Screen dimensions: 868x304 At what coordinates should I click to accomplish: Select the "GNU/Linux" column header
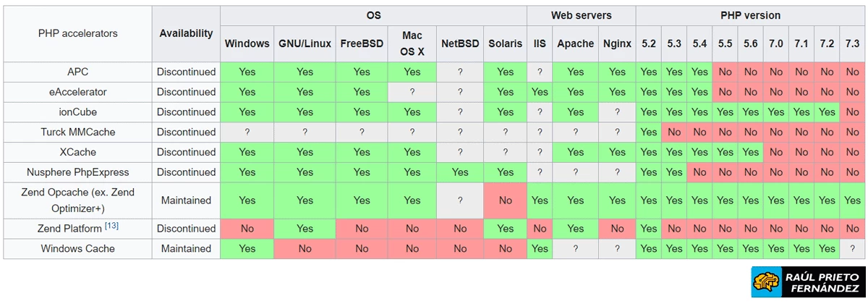point(305,43)
